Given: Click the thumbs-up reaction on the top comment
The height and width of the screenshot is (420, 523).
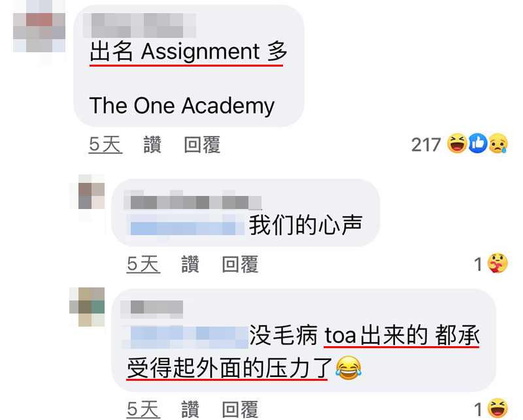Looking at the screenshot, I should 478,143.
